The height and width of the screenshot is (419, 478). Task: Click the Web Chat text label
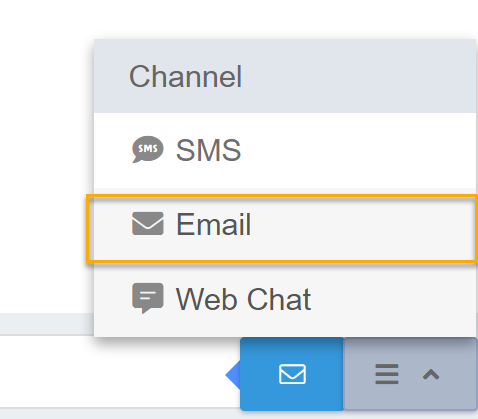243,299
